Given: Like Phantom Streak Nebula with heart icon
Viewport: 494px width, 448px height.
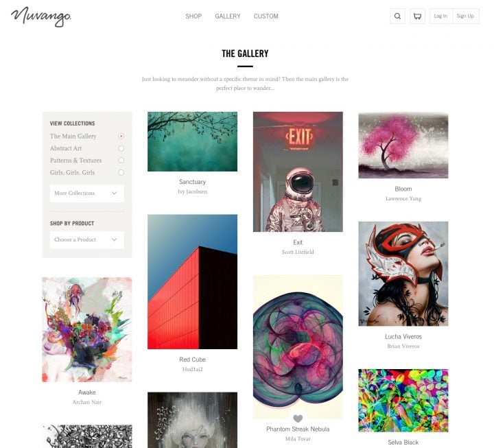Looking at the screenshot, I should pyautogui.click(x=298, y=418).
